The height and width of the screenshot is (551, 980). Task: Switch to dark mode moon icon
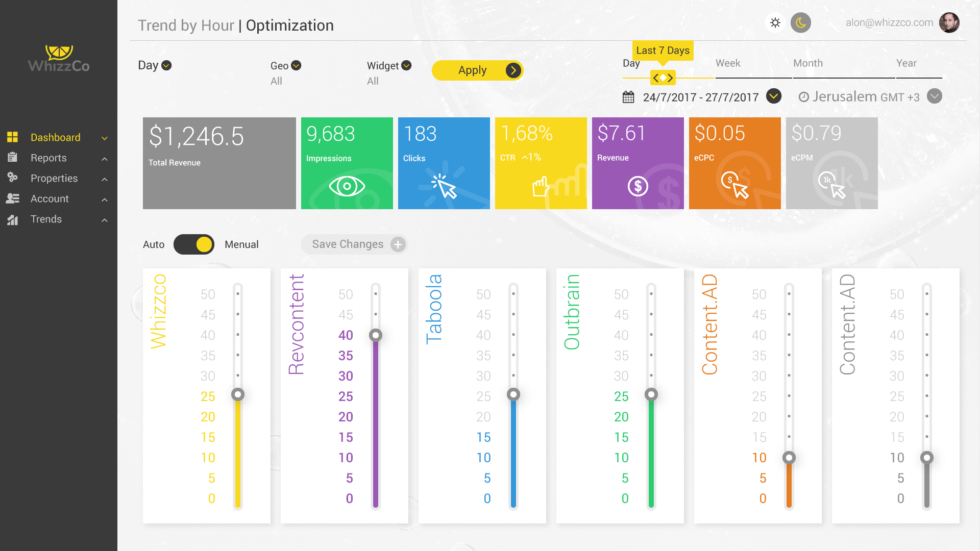coord(801,22)
